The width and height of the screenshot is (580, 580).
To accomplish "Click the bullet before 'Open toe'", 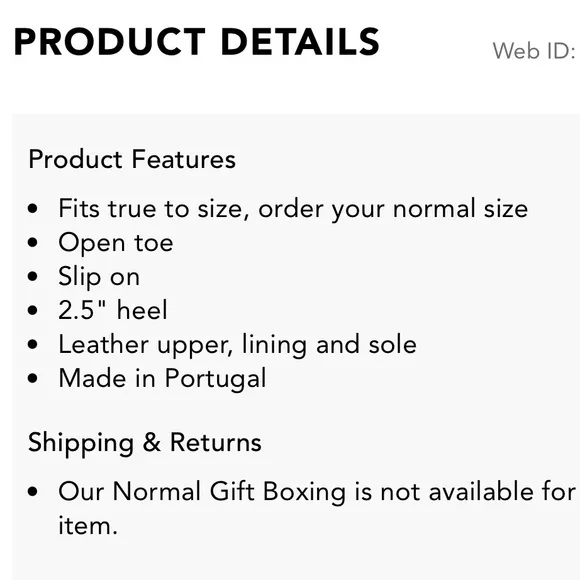I will click(x=33, y=243).
